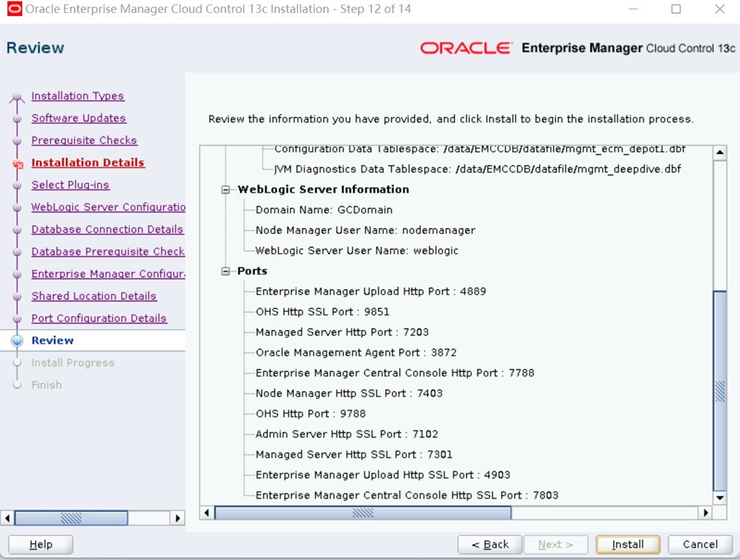Select Node Manager User Name row
Image resolution: width=740 pixels, height=560 pixels.
click(366, 230)
